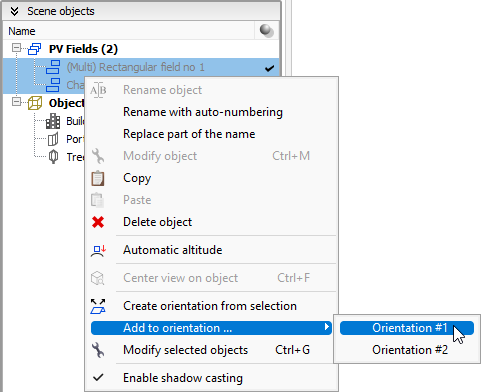Click the PV Fields group icon
481x392 pixels.
(x=34, y=49)
